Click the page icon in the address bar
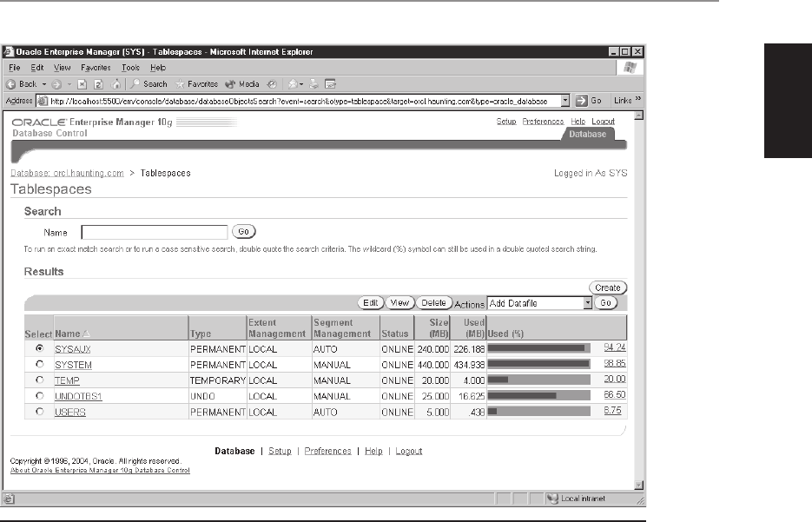This screenshot has height=522, width=812. [x=43, y=101]
